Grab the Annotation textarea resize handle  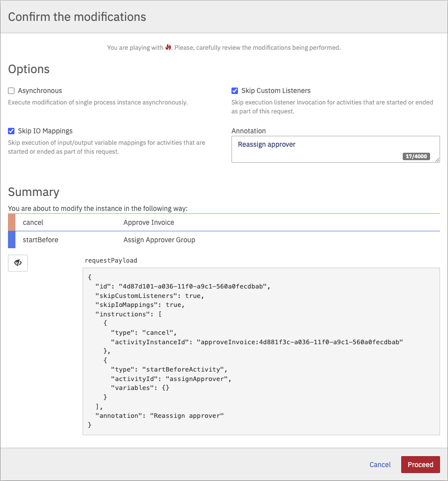(x=437, y=160)
